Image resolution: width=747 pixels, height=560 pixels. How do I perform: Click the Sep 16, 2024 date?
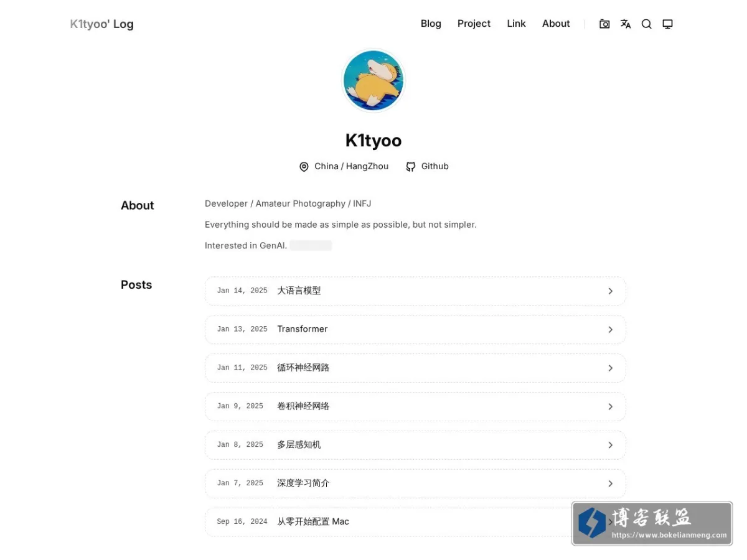pos(242,522)
